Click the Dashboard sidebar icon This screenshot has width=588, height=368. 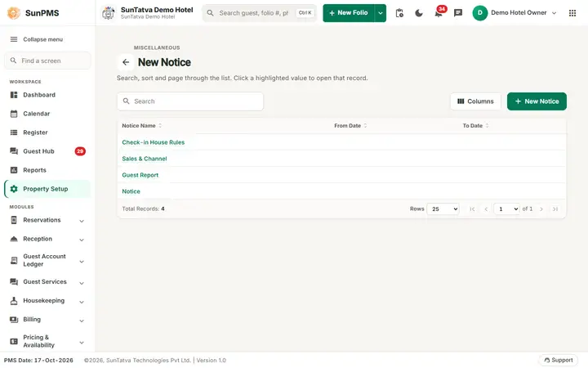pos(14,95)
